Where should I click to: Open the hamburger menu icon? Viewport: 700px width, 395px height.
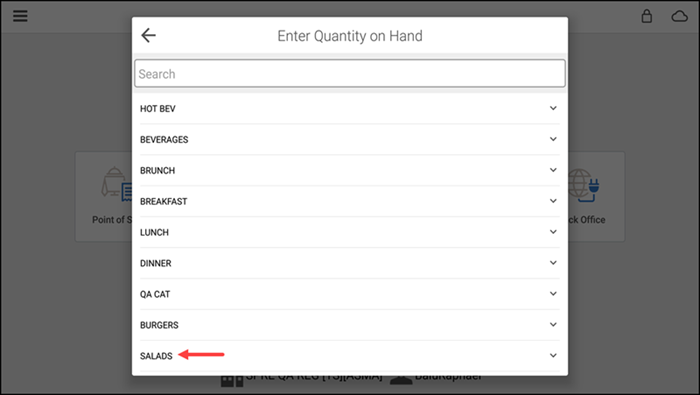[20, 16]
